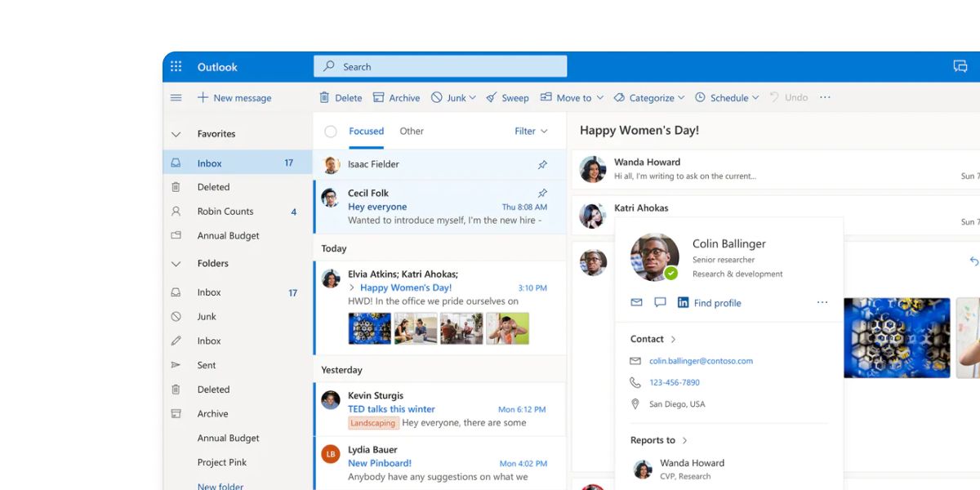Switch to the Focused tab
This screenshot has width=980, height=490.
[x=366, y=131]
